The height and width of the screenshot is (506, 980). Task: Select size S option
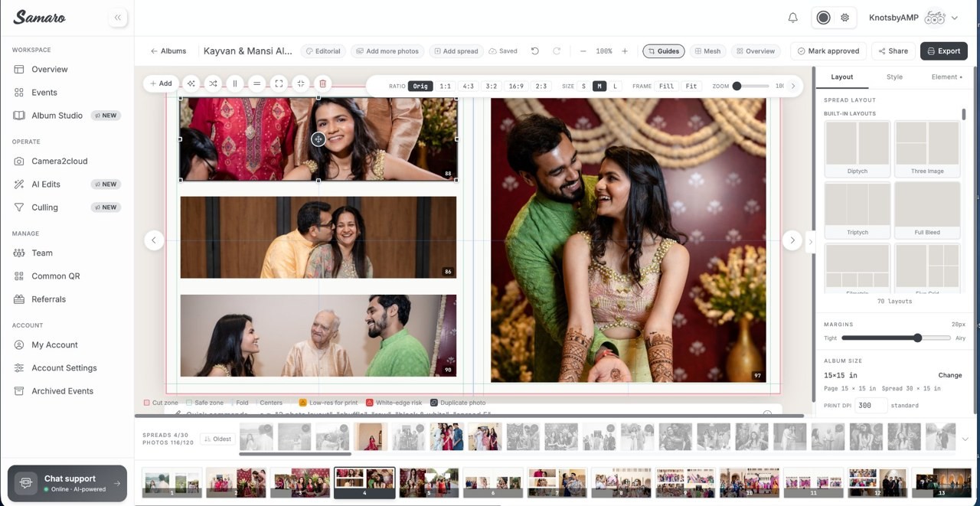tap(584, 87)
